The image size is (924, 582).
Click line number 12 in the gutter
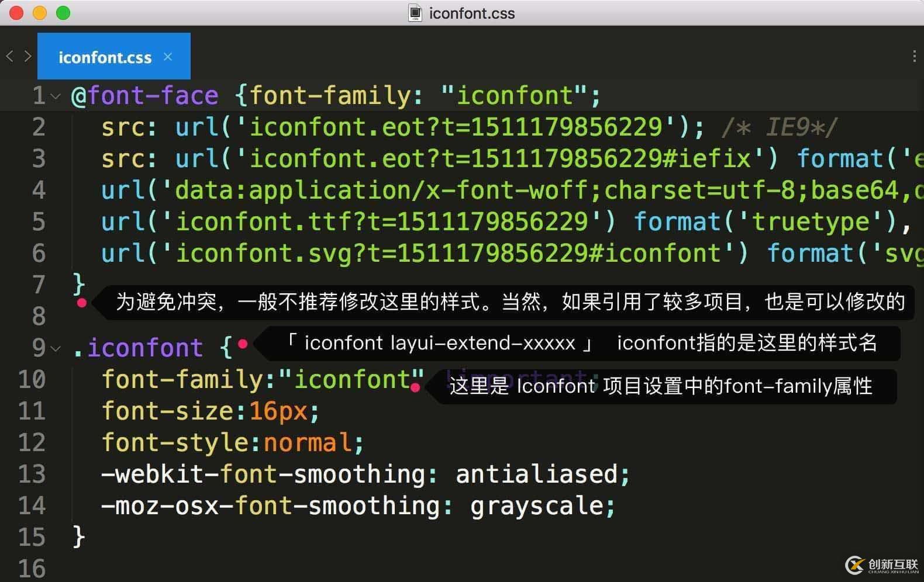tap(32, 442)
